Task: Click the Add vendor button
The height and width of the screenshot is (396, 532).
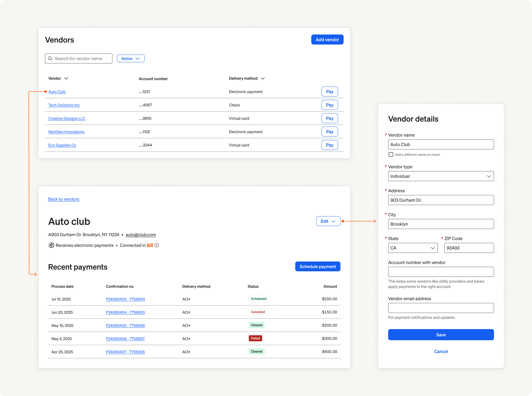Action: click(x=327, y=40)
